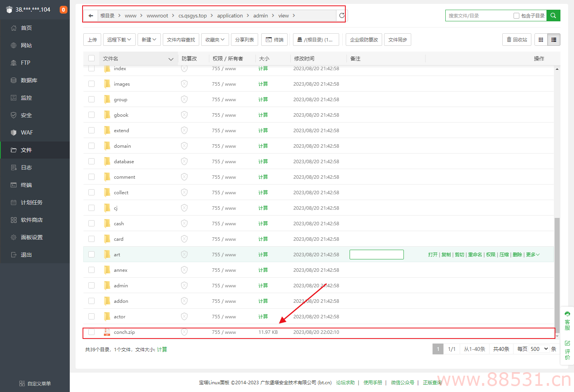This screenshot has width=574, height=392.
Task: Open the WAF sidebar item
Action: click(x=35, y=133)
